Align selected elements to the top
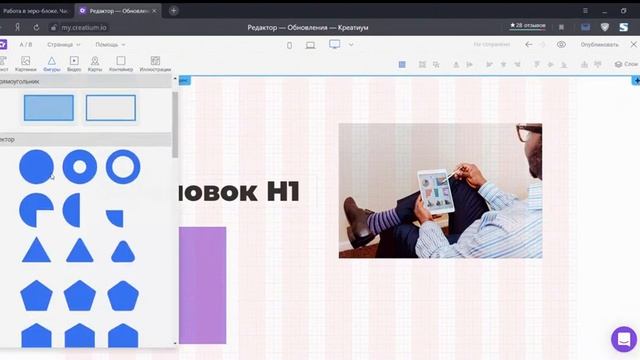Image resolution: width=640 pixels, height=360 pixels. (x=537, y=64)
